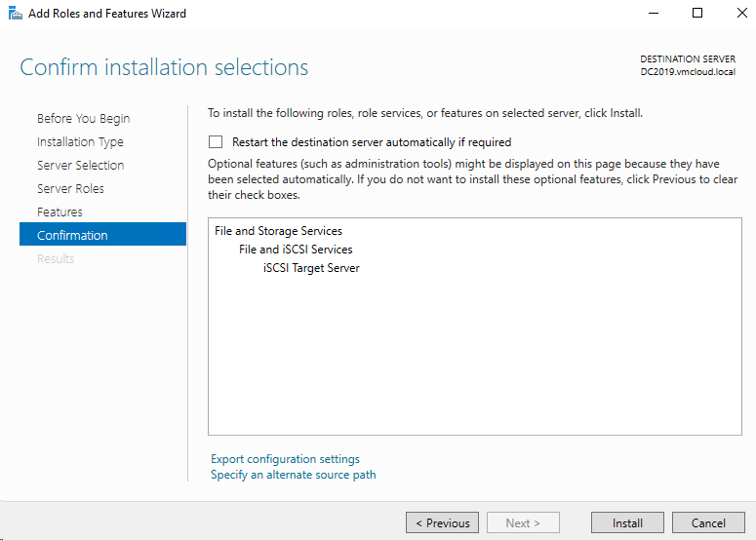Switch to the Server Roles step

70,189
